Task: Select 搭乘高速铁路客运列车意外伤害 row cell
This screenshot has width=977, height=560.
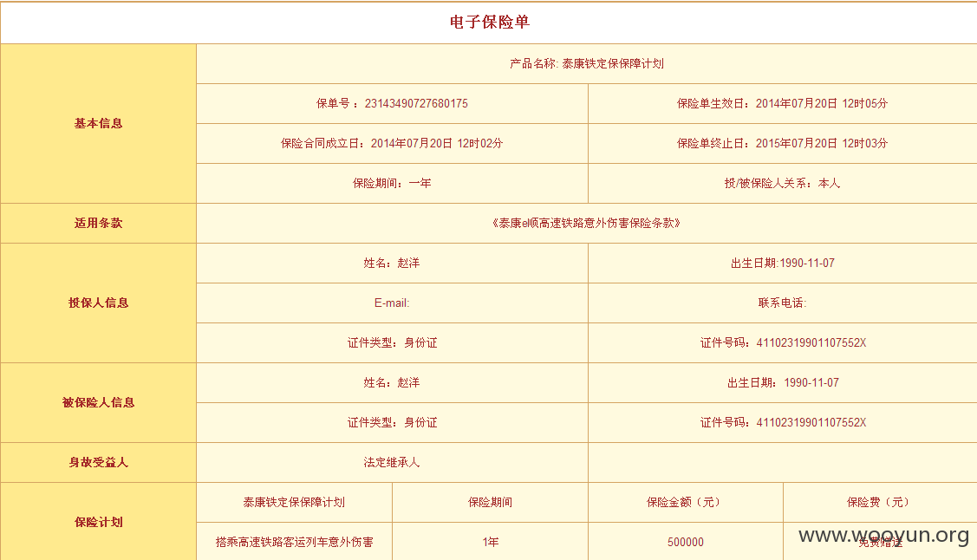Action: pos(294,542)
